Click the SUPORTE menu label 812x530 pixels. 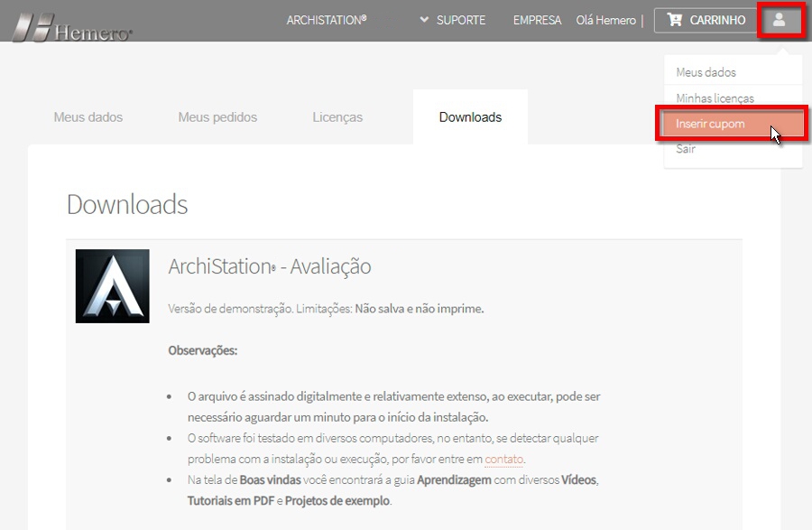[461, 20]
